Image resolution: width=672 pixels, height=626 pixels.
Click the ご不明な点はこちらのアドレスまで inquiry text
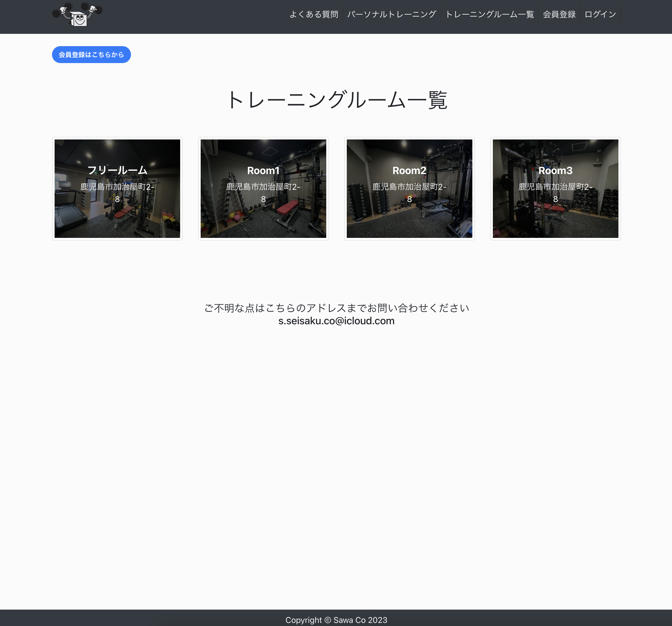(x=336, y=308)
